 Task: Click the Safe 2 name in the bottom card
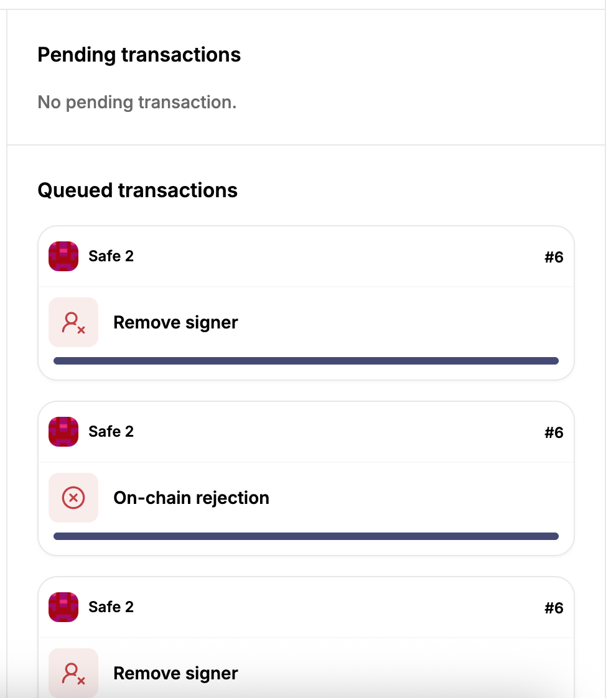coord(111,607)
